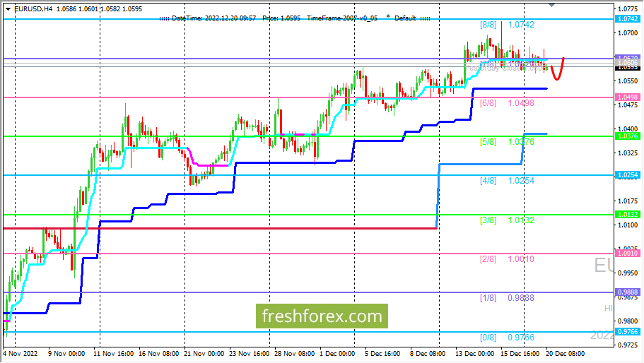Click the 9 Nov 00:00 time axis label
The width and height of the screenshot is (644, 363).
(x=66, y=354)
